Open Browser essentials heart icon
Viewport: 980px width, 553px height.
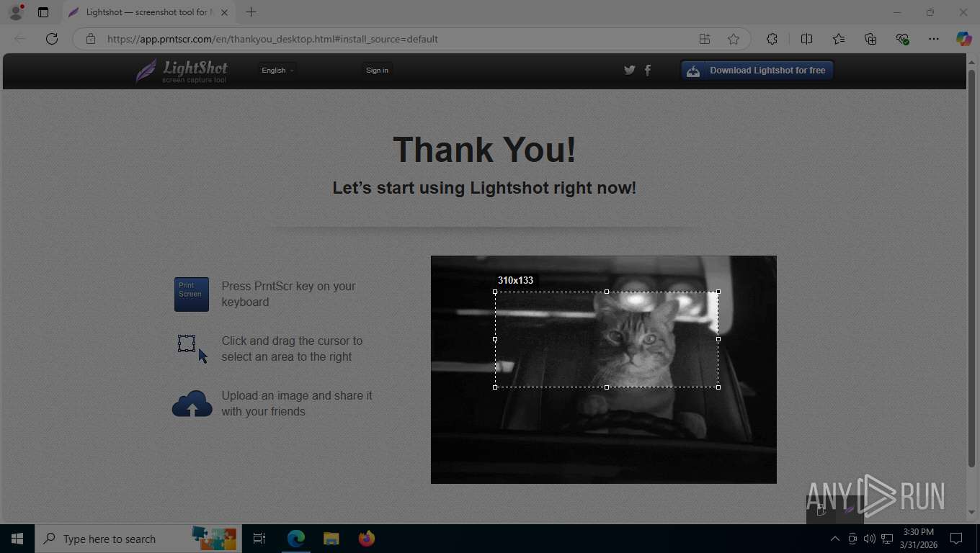[902, 39]
